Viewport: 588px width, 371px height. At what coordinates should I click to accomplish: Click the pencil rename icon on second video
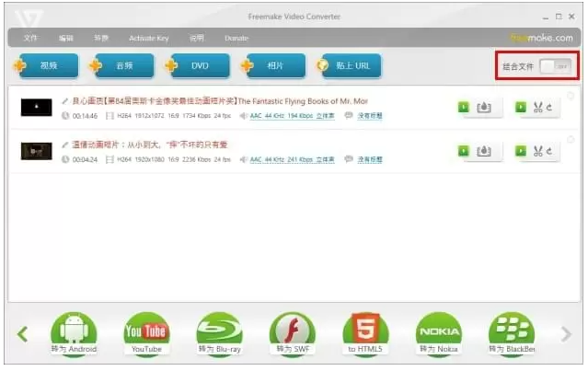[x=64, y=145]
